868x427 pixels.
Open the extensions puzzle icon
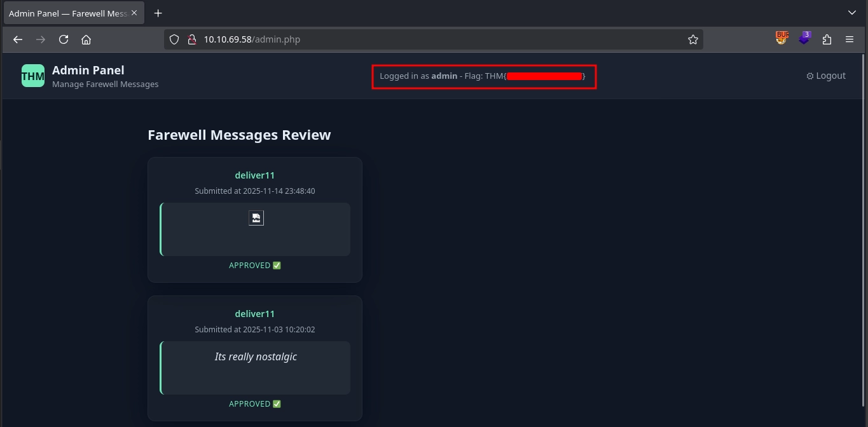(827, 39)
